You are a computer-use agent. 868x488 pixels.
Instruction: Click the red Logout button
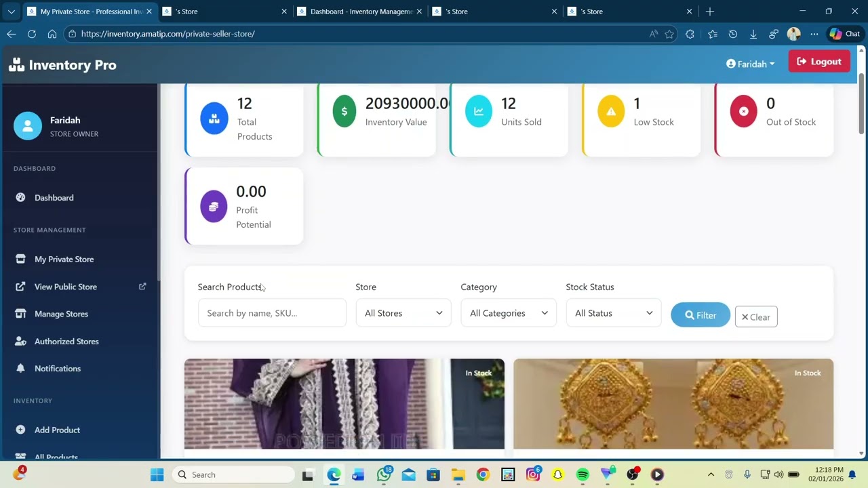[819, 62]
